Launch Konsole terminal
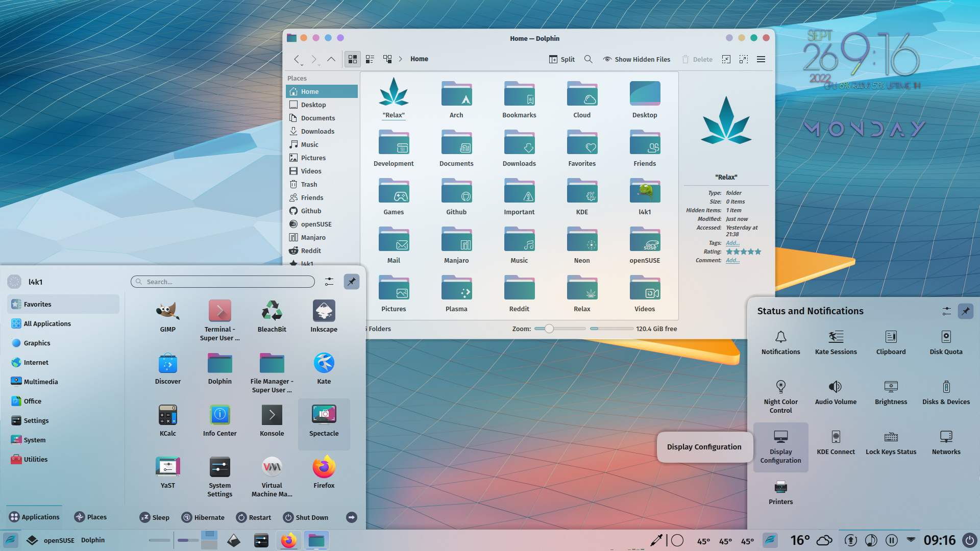The image size is (980, 551). coord(272,420)
